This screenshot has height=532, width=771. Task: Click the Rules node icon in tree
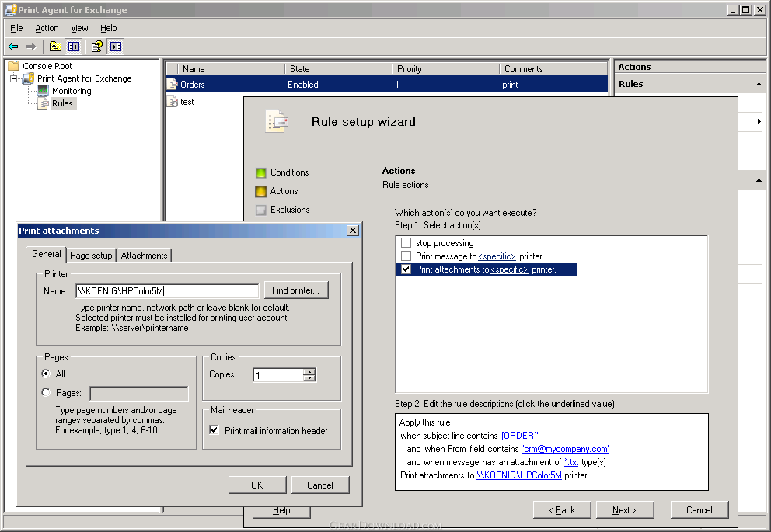point(44,103)
